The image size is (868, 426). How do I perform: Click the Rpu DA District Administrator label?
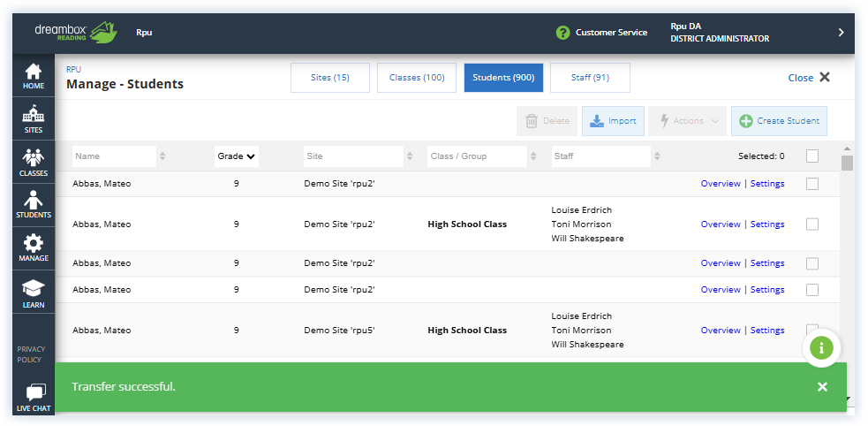tap(720, 32)
